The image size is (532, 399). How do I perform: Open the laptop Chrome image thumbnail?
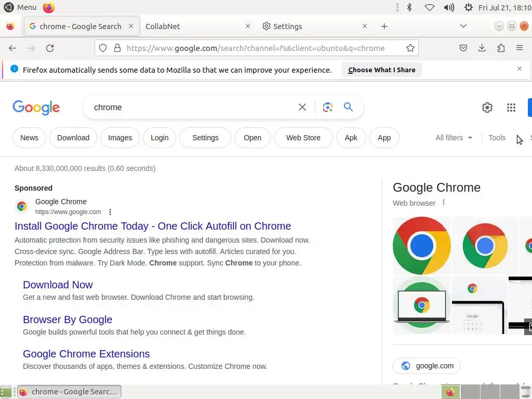(422, 305)
